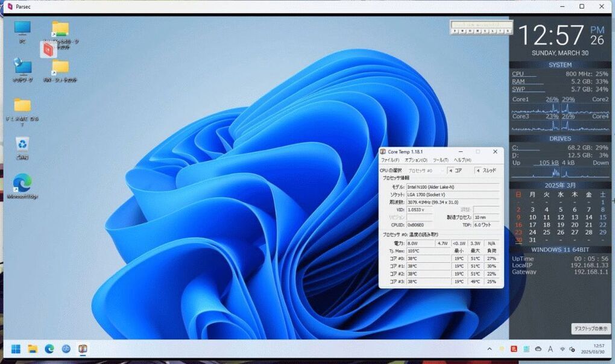Switch IME input mode via the A icon
Image resolution: width=615 pixels, height=364 pixels.
550,349
